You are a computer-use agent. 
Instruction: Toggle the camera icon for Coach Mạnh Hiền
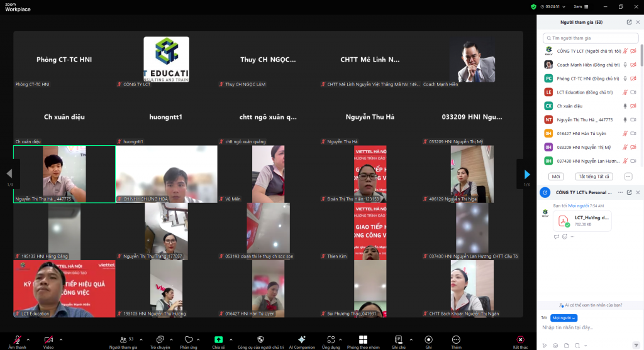(x=633, y=65)
